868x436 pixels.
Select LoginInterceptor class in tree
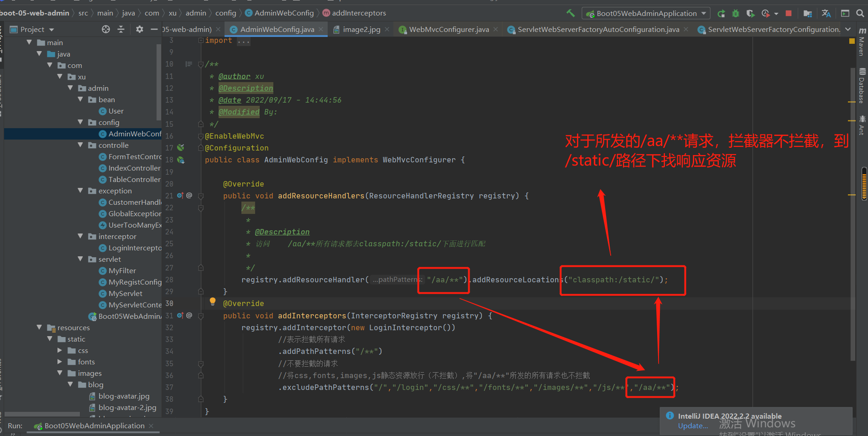click(x=135, y=248)
